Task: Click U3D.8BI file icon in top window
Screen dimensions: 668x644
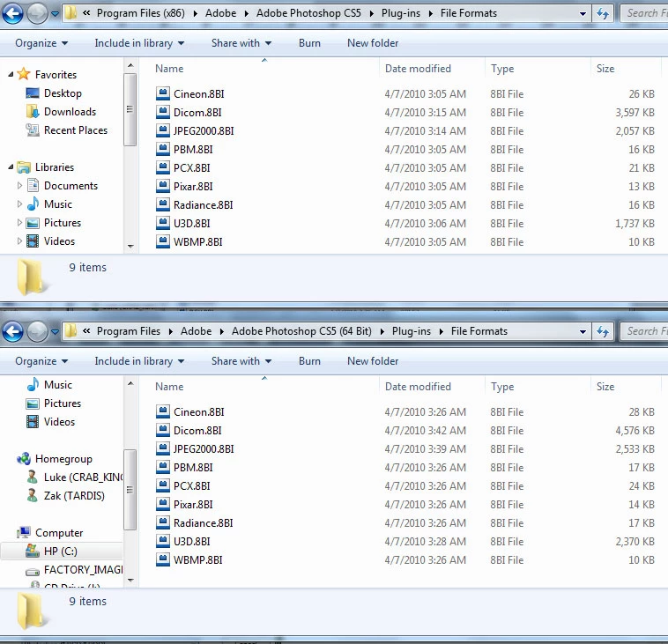Action: (x=163, y=223)
